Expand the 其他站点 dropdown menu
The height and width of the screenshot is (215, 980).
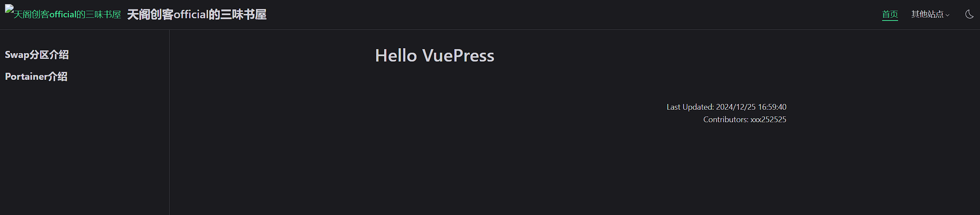pos(927,14)
